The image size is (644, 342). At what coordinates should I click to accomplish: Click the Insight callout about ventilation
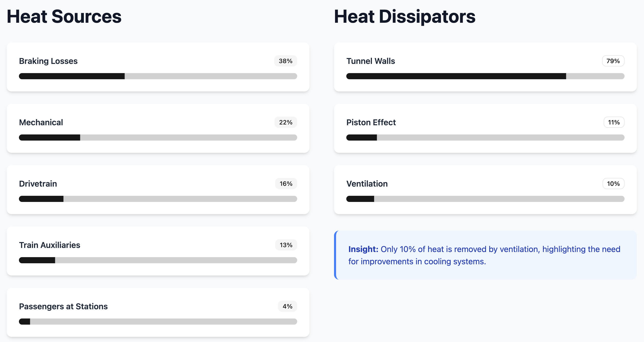point(485,255)
